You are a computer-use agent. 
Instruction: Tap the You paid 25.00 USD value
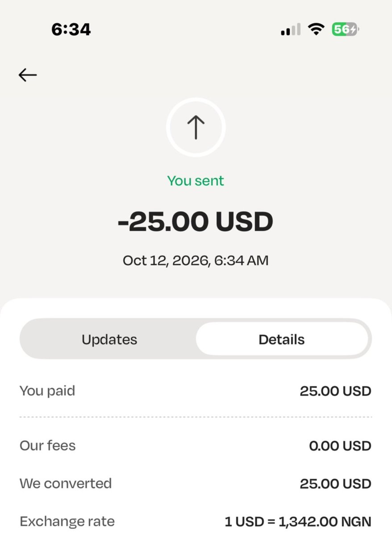pyautogui.click(x=336, y=391)
